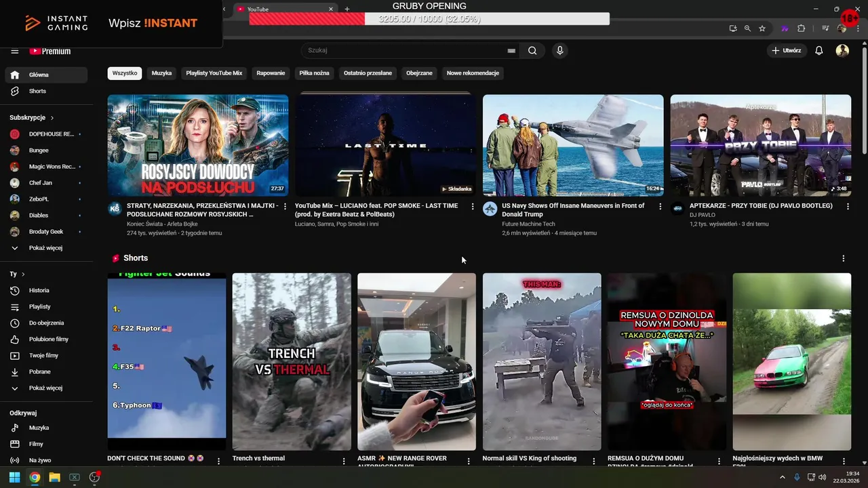
Task: Select the Rapowanie filter chip
Action: coord(271,73)
